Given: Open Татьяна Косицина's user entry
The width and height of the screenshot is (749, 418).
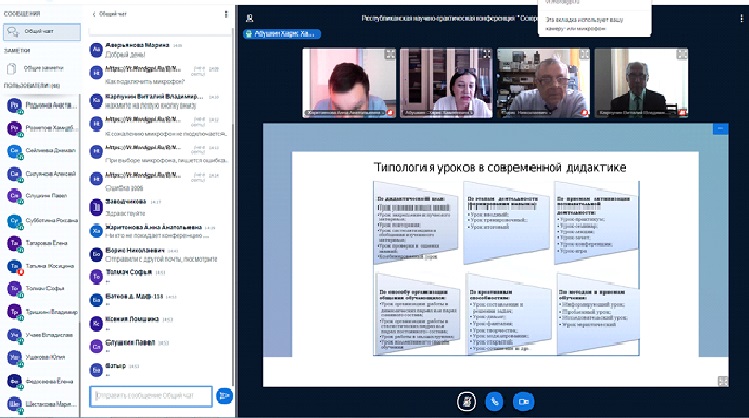Looking at the screenshot, I should click(40, 266).
